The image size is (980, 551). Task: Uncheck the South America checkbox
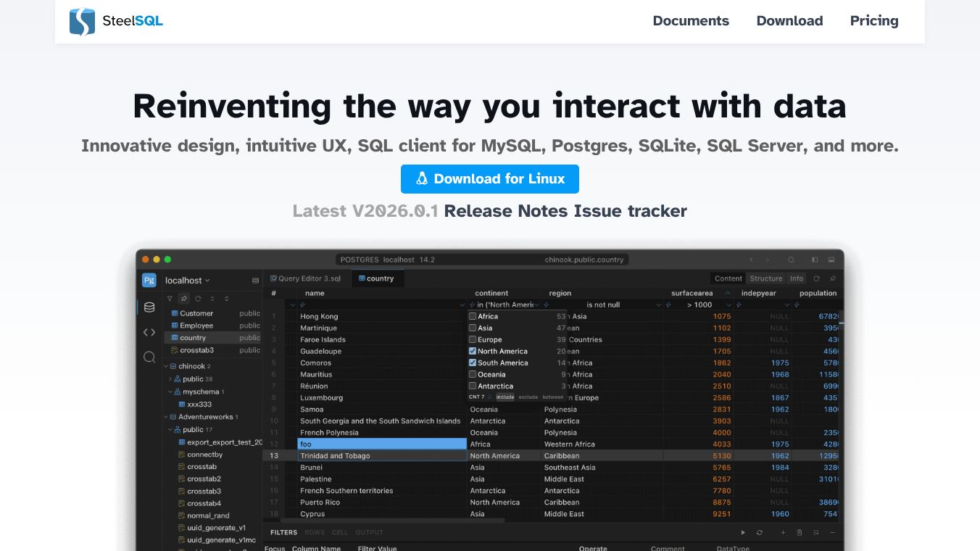click(473, 362)
